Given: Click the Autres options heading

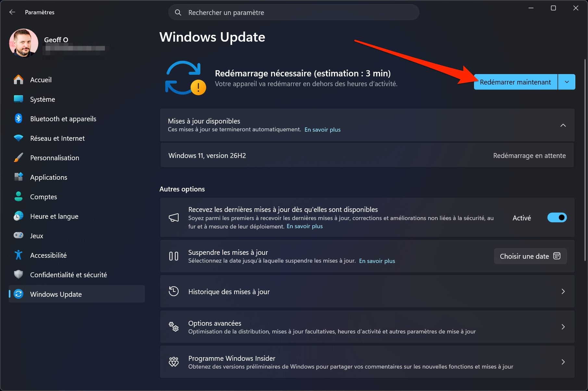Looking at the screenshot, I should [182, 189].
